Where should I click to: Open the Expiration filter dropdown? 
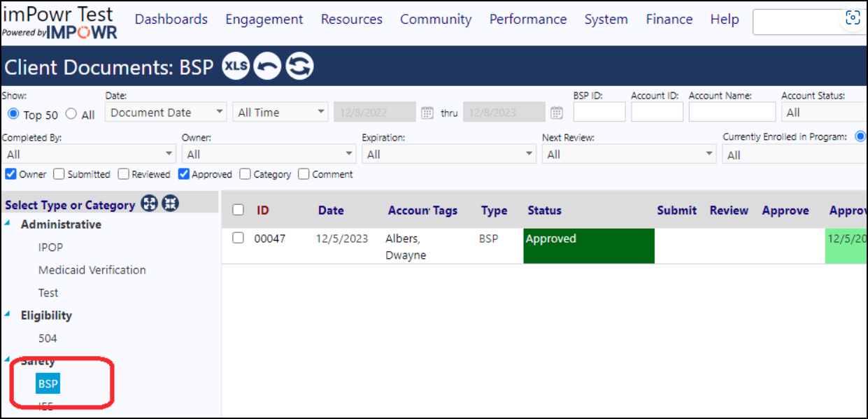tap(448, 154)
